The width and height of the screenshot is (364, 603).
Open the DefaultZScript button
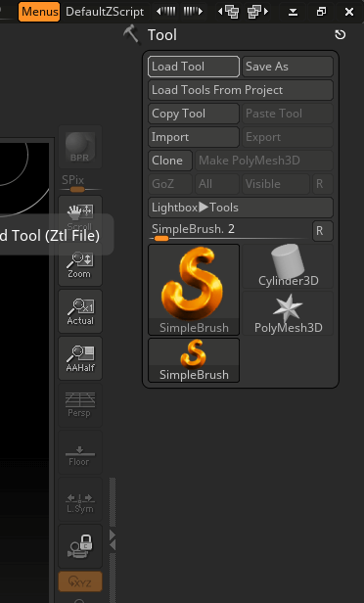coord(105,12)
